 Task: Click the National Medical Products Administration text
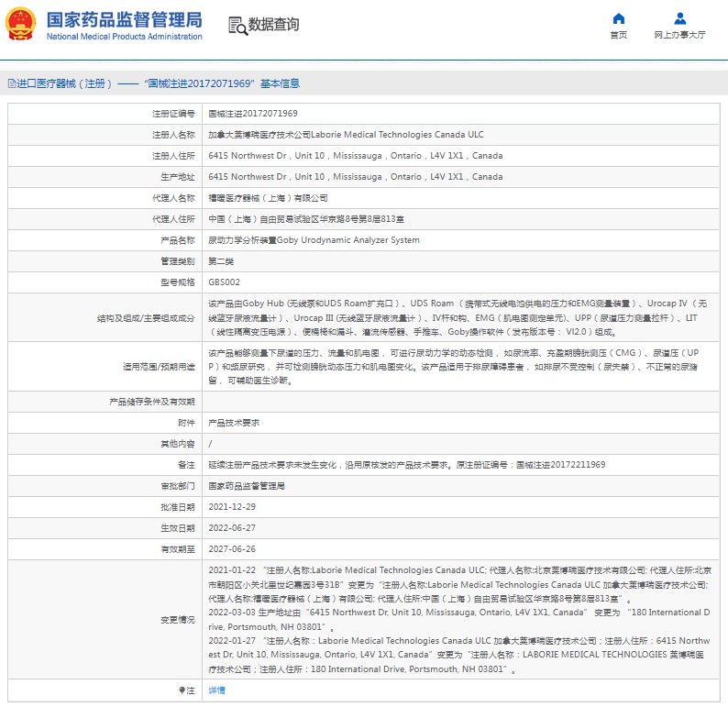124,36
